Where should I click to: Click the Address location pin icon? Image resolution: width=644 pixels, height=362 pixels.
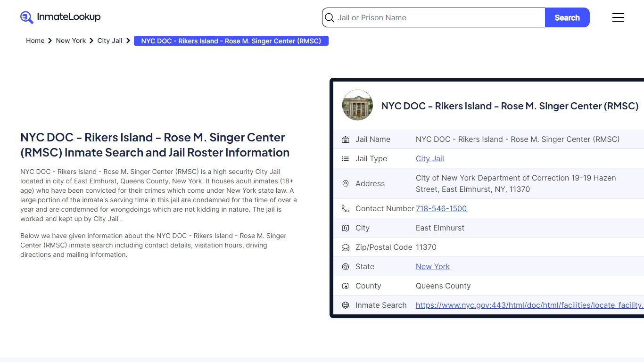[346, 184]
